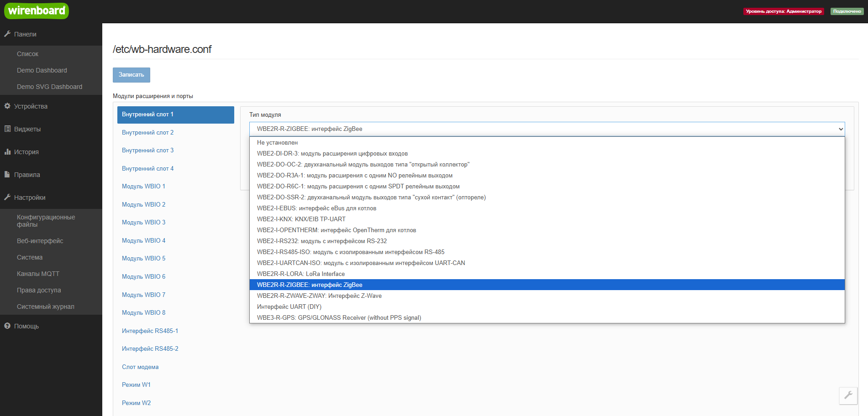Select Интерфейс RS485-1 tab
The height and width of the screenshot is (416, 868).
point(176,331)
